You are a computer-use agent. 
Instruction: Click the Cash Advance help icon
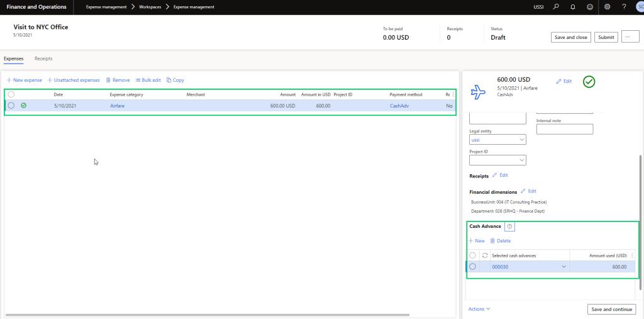tap(509, 227)
